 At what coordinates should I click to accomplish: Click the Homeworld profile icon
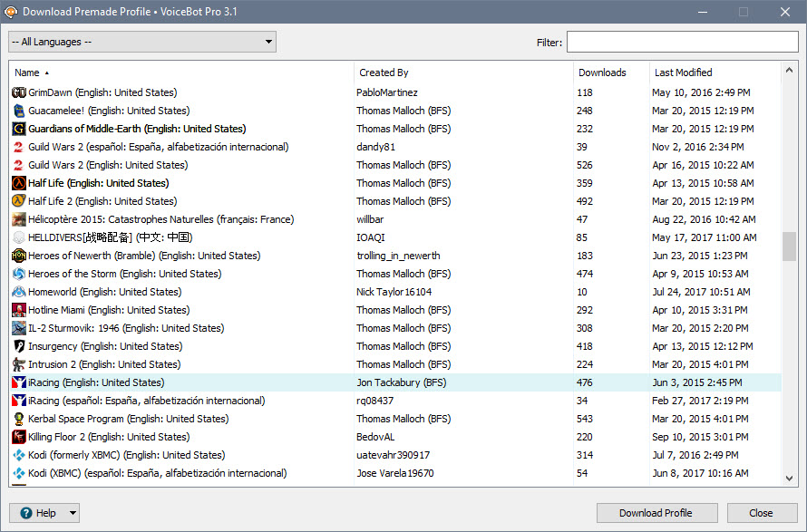(19, 291)
